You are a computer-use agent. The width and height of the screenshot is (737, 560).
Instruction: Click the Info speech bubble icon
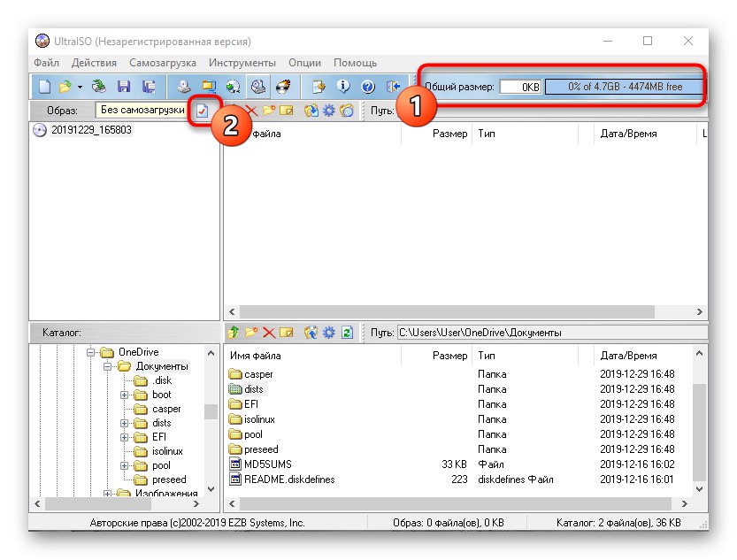pos(343,87)
